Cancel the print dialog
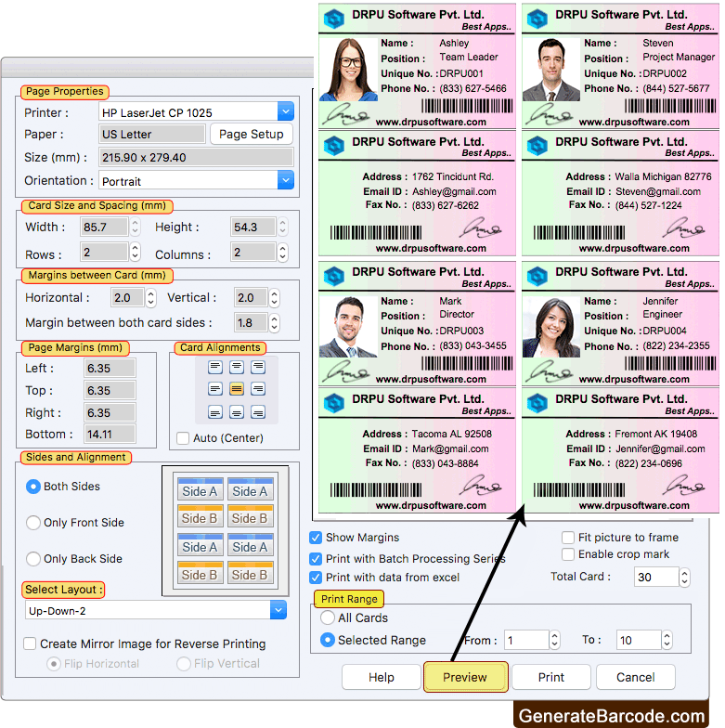Image resolution: width=725 pixels, height=728 pixels. click(x=635, y=678)
